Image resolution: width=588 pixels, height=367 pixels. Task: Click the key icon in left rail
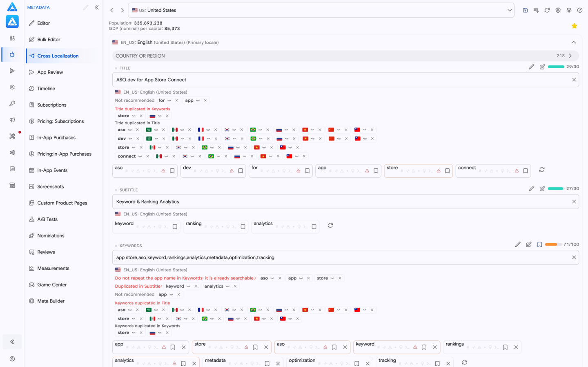(x=12, y=103)
